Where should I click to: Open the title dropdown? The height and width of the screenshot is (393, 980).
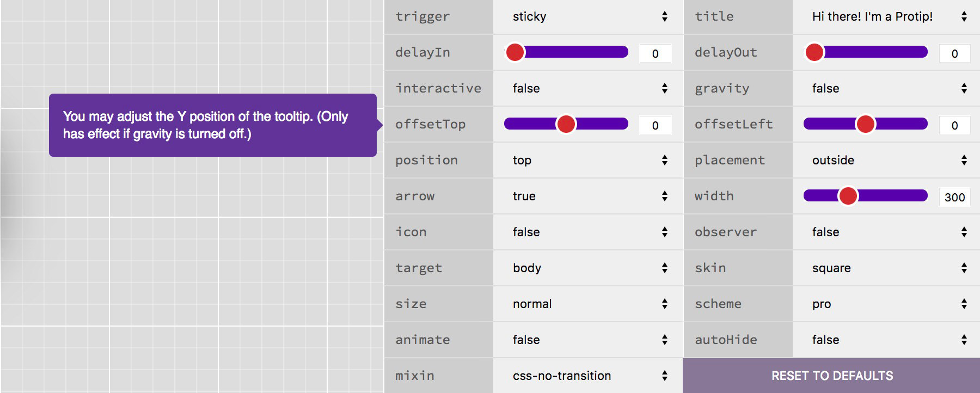click(x=887, y=16)
